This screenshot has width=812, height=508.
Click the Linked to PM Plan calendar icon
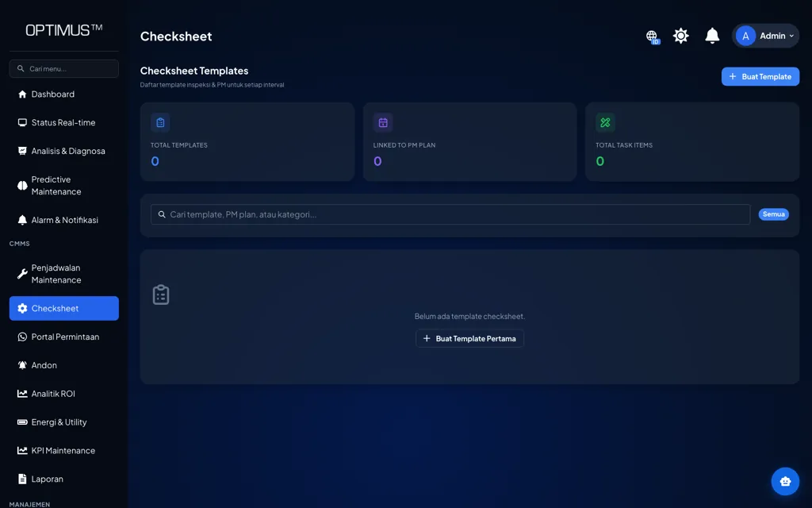coord(383,123)
